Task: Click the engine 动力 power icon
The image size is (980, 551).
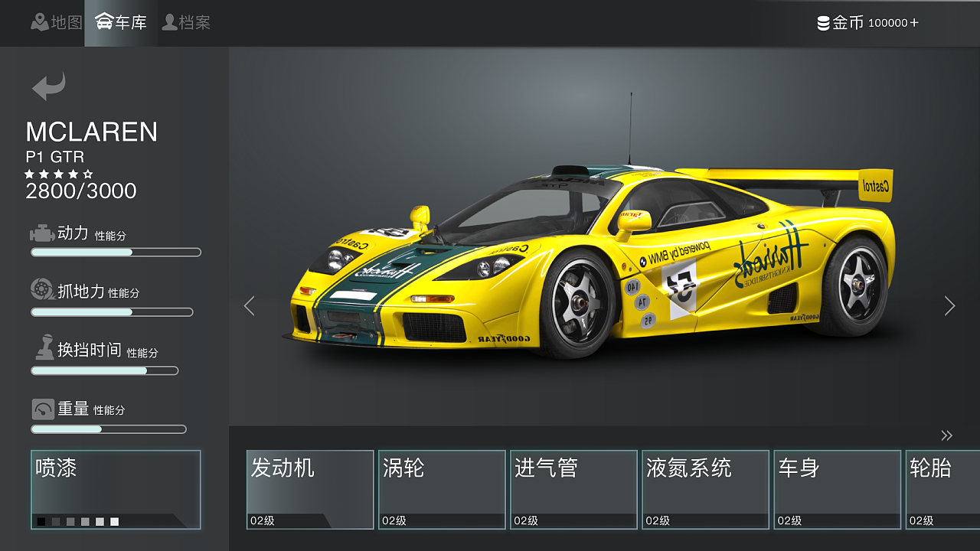Action: [42, 233]
